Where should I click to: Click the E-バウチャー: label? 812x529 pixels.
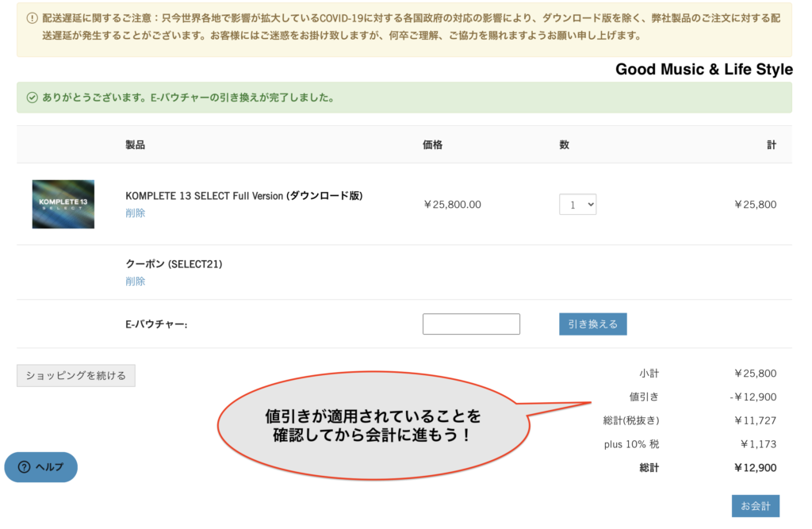pyautogui.click(x=156, y=324)
